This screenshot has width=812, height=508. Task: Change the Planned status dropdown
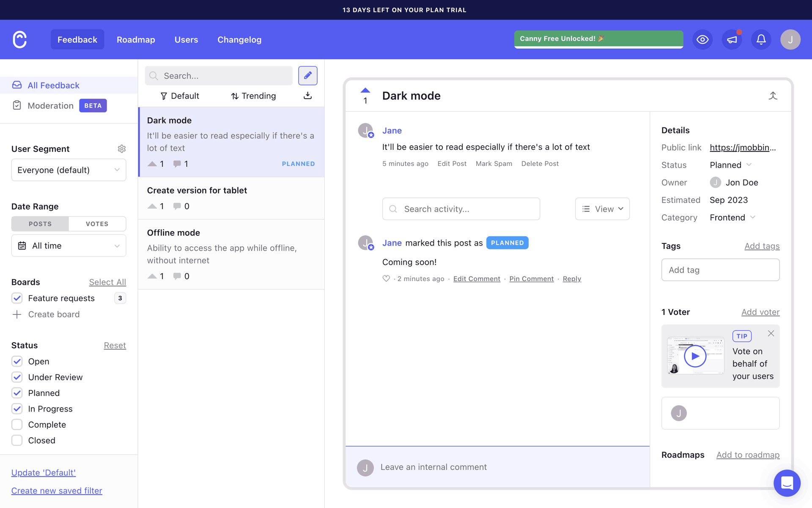click(731, 165)
